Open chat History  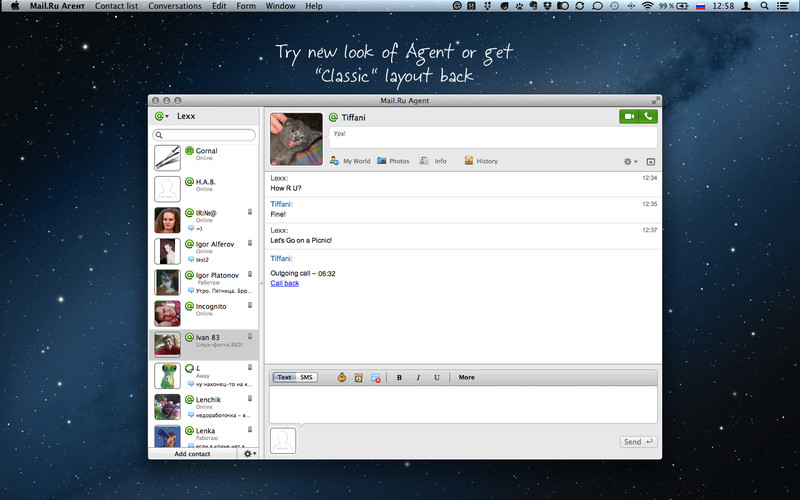481,161
